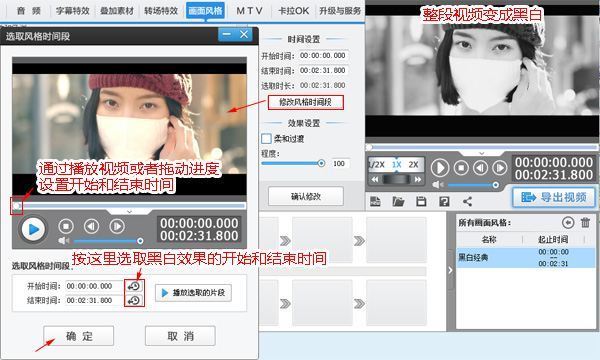600x360 pixels.
Task: Expand chevron below main preview progress bar
Action: click(x=482, y=153)
